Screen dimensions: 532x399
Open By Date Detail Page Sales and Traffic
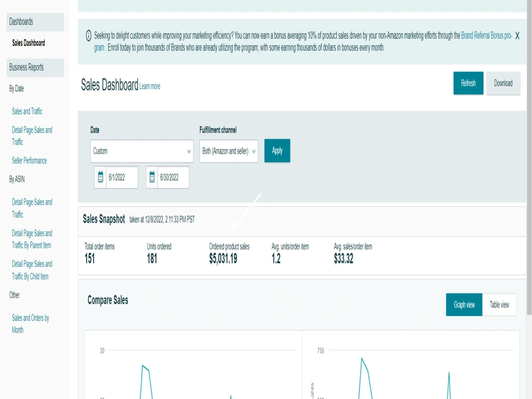pos(32,136)
